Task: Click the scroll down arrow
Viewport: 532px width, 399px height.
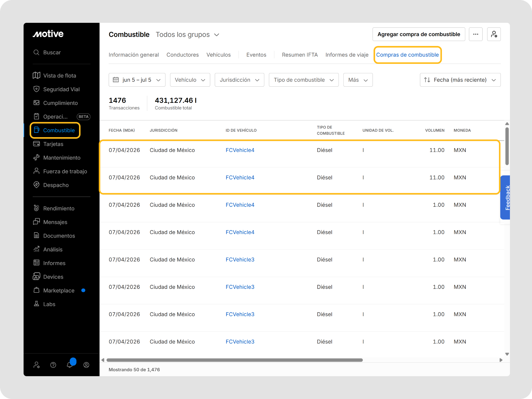Action: pyautogui.click(x=507, y=354)
